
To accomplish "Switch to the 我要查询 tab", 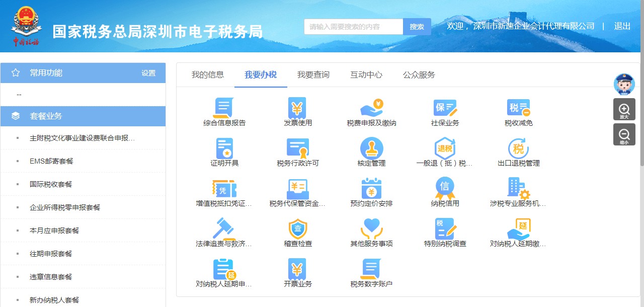I will 313,75.
